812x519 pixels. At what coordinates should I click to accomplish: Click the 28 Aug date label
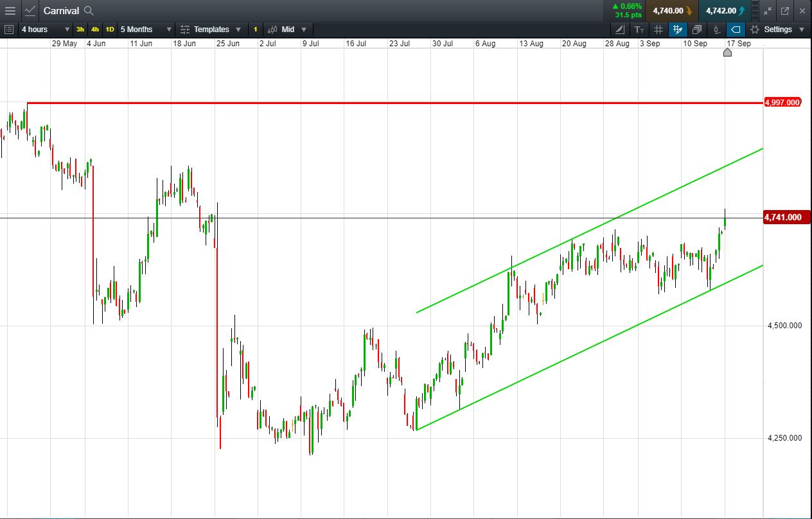tap(617, 44)
